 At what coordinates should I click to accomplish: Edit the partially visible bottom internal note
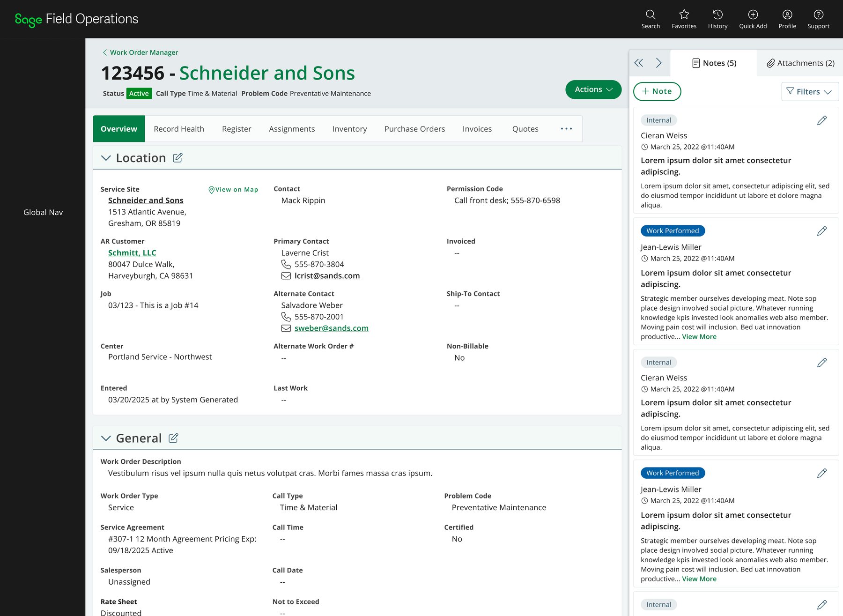pyautogui.click(x=822, y=605)
